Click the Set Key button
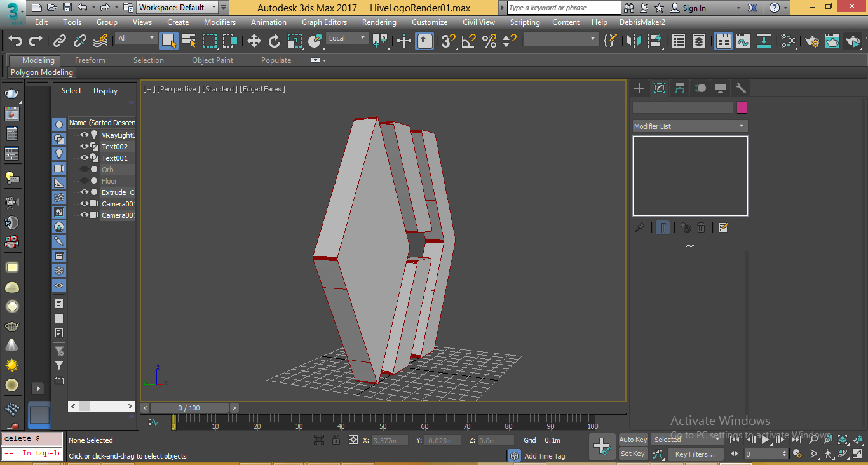The width and height of the screenshot is (868, 465). point(633,454)
